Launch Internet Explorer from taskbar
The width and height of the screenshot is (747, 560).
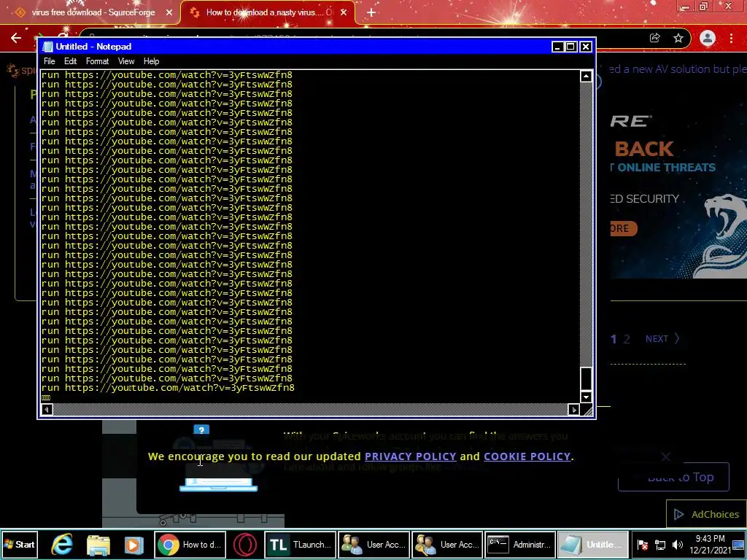(x=63, y=545)
